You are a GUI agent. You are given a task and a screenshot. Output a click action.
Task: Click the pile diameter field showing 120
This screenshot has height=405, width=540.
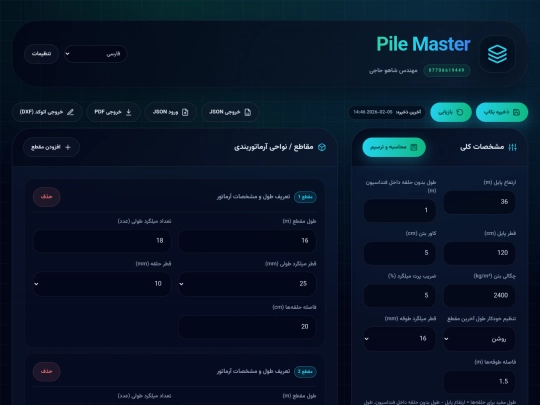click(479, 253)
